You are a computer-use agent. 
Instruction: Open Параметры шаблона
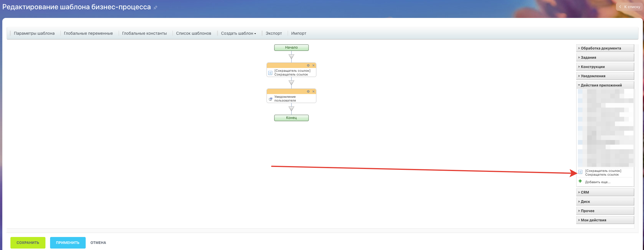[34, 33]
